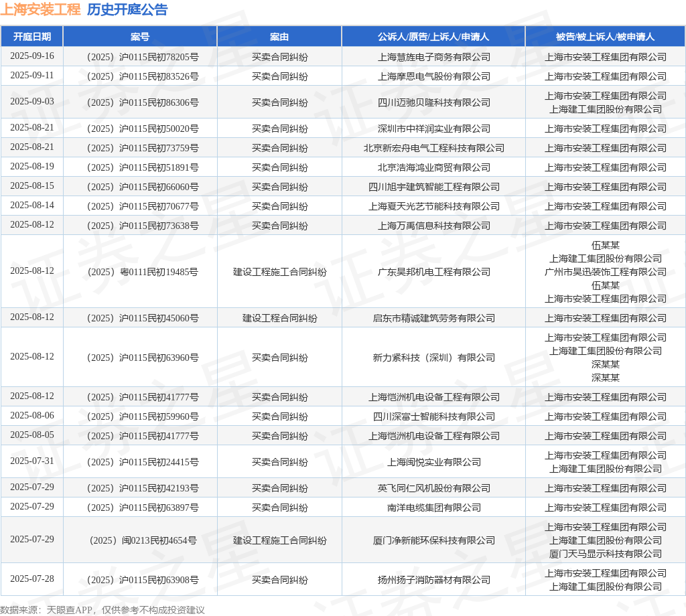Click date cell 2025-07-31
Viewport: 686px width, 616px height.
pos(32,461)
